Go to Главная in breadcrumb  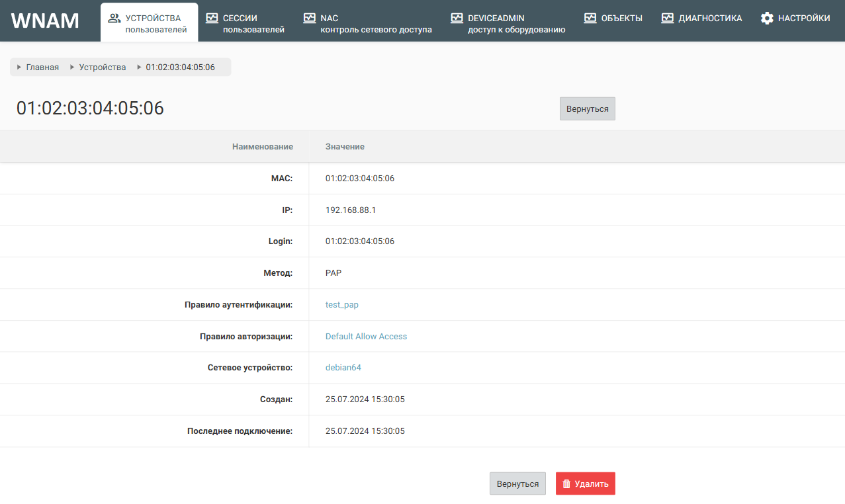pos(42,67)
